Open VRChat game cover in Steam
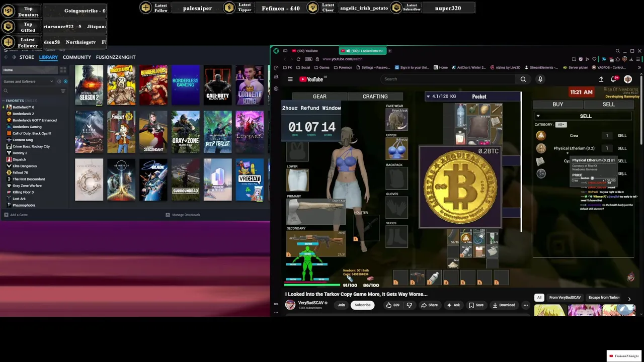 pos(250,180)
